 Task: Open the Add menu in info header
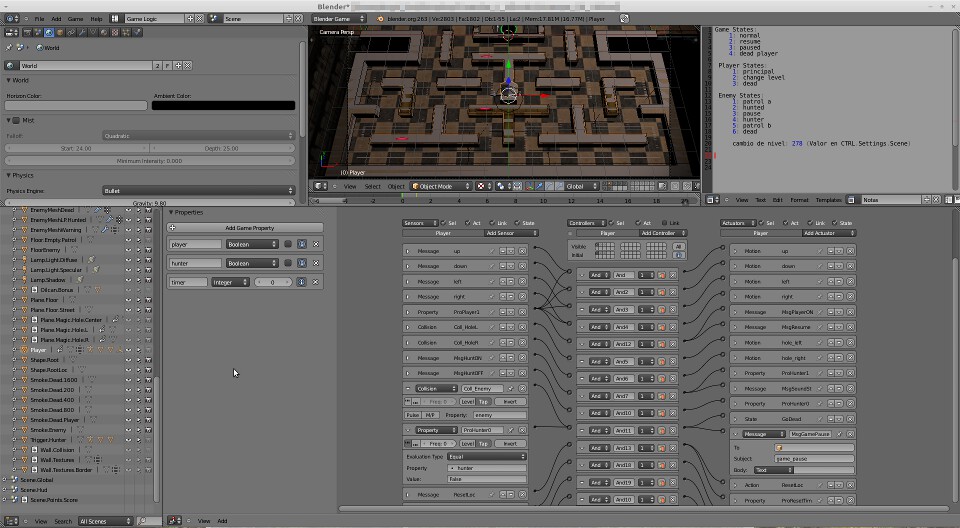coord(56,19)
